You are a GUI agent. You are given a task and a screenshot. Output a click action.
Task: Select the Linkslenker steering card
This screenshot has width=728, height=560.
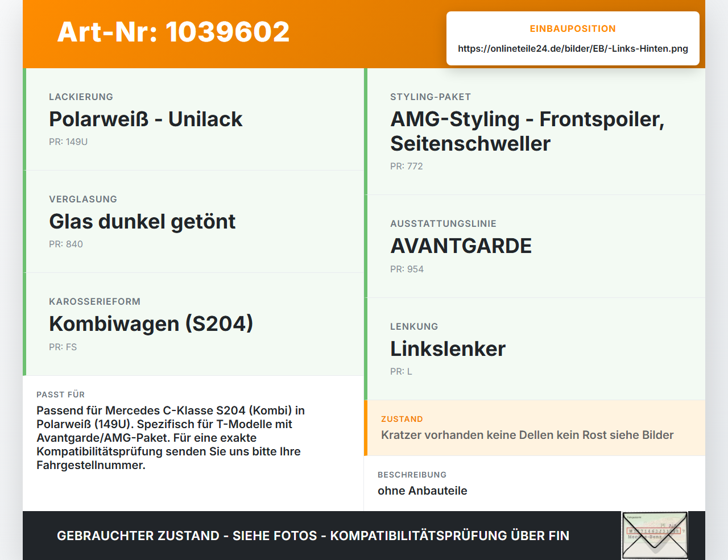point(535,349)
